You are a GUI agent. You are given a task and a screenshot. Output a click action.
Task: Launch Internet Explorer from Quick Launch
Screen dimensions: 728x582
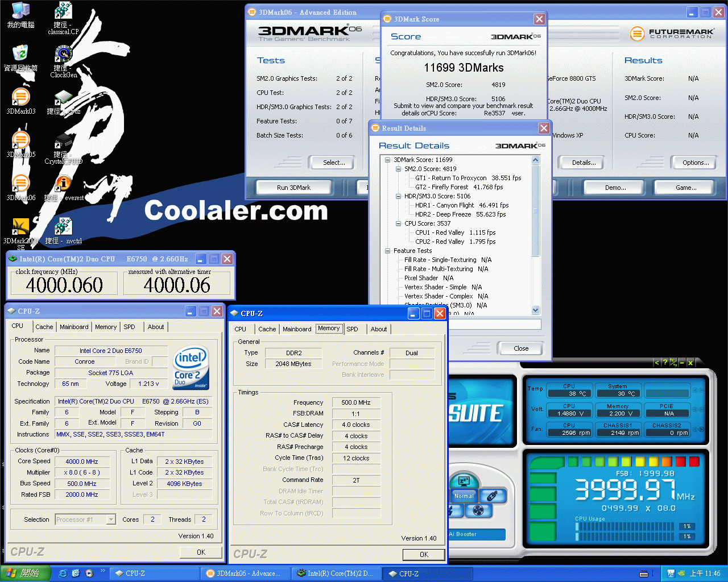pos(63,573)
